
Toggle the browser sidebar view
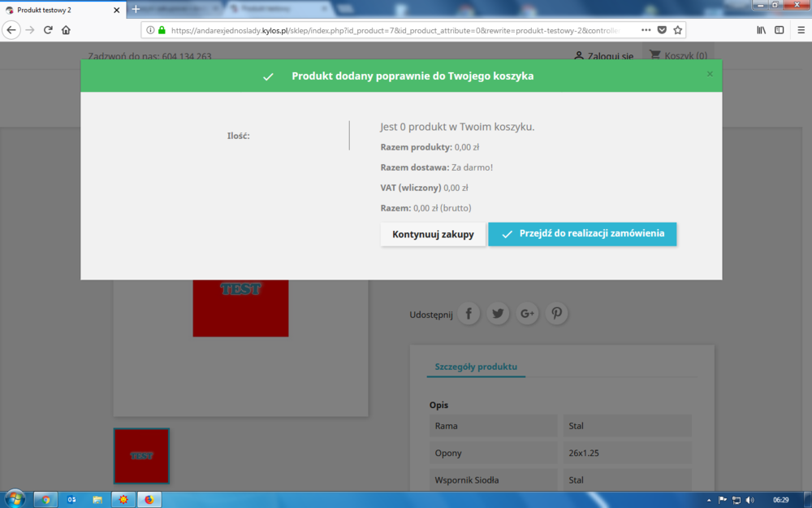(x=779, y=29)
